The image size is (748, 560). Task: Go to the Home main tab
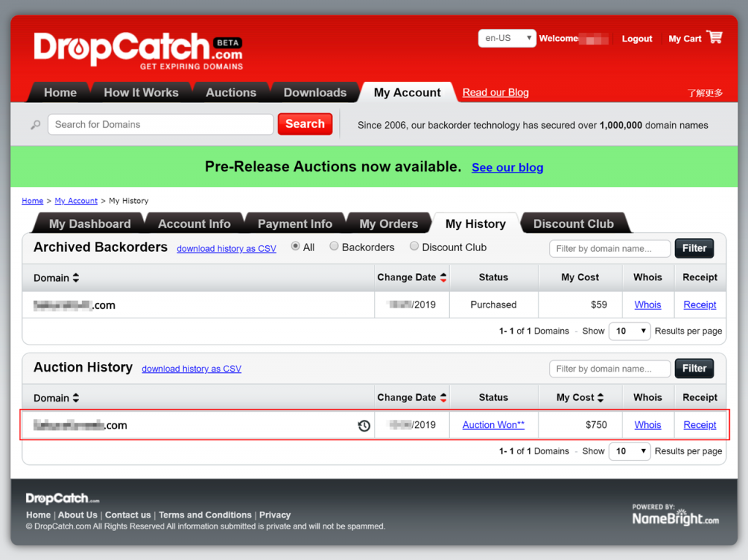pyautogui.click(x=60, y=93)
